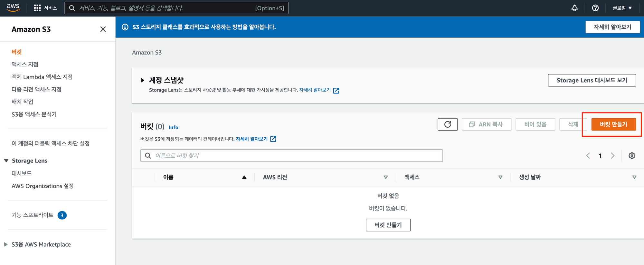This screenshot has width=644, height=265.
Task: Expand S3용 AWS Marketplace sidebar group
Action: click(6, 244)
